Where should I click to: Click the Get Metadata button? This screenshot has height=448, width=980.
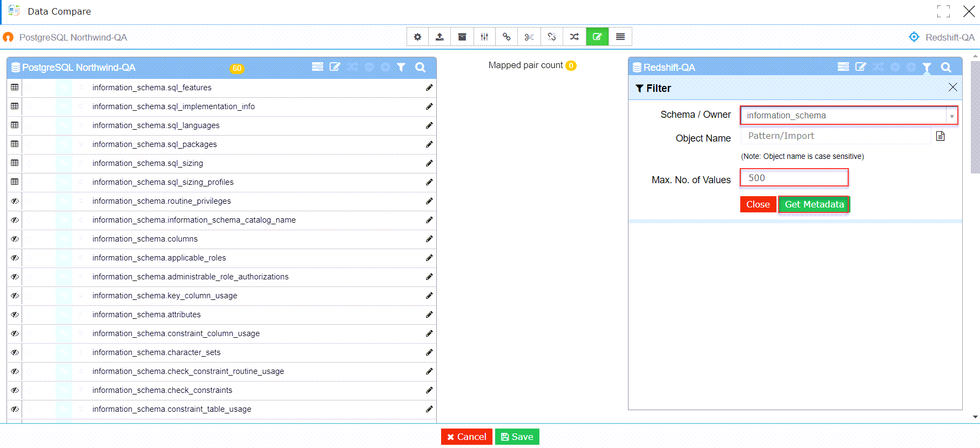click(814, 204)
